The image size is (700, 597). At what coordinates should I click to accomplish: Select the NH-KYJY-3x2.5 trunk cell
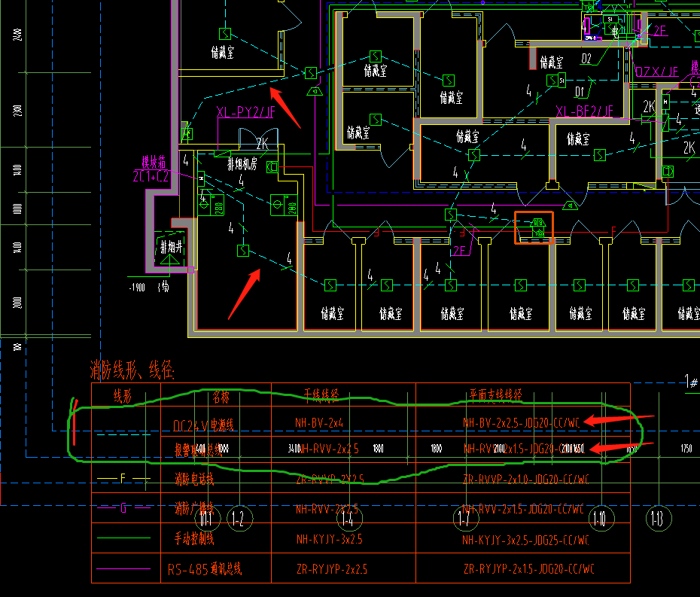pyautogui.click(x=330, y=539)
